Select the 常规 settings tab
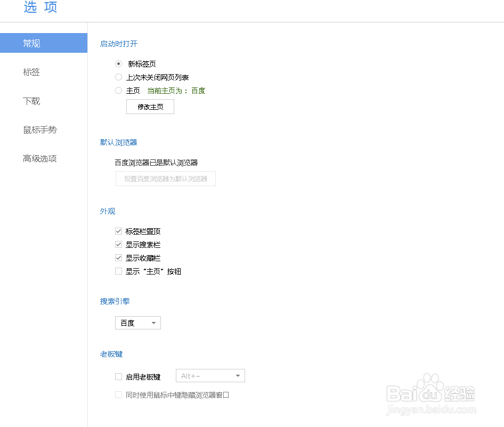The image size is (504, 427). coord(31,43)
